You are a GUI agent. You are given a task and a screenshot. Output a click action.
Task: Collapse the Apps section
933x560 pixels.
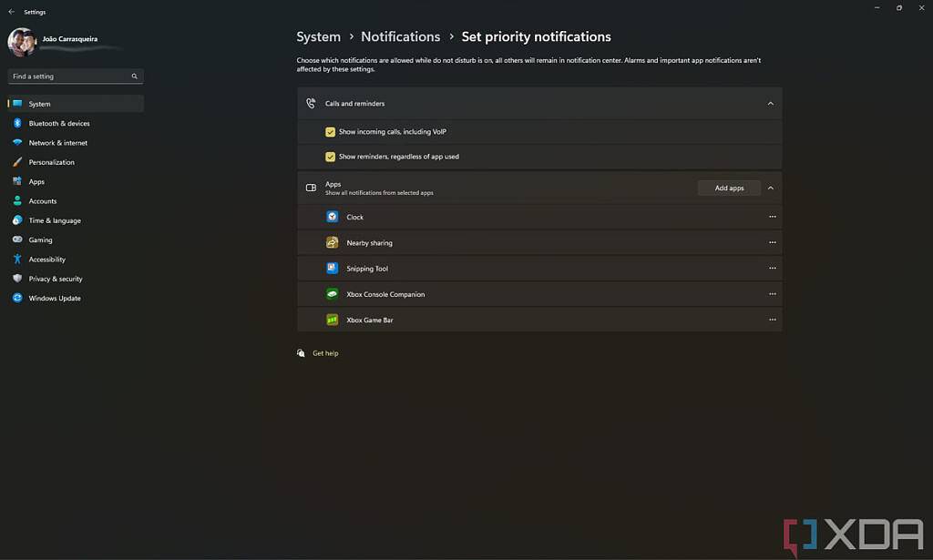[x=770, y=188]
